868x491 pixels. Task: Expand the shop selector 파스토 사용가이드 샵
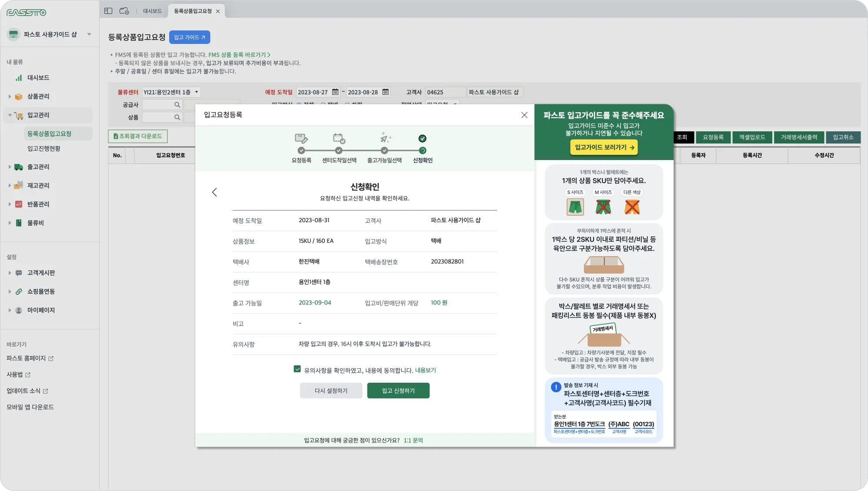point(89,34)
